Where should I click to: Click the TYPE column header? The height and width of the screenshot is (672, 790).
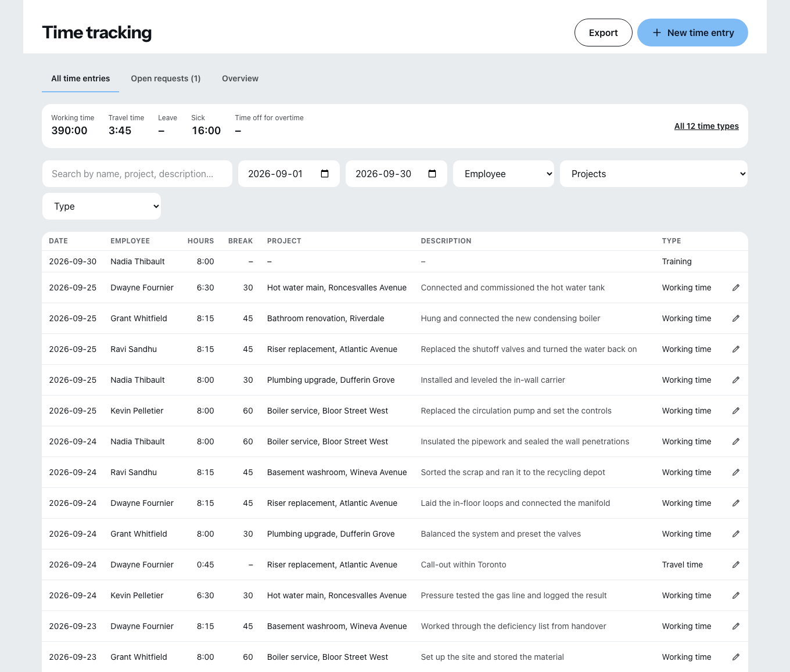tap(671, 241)
